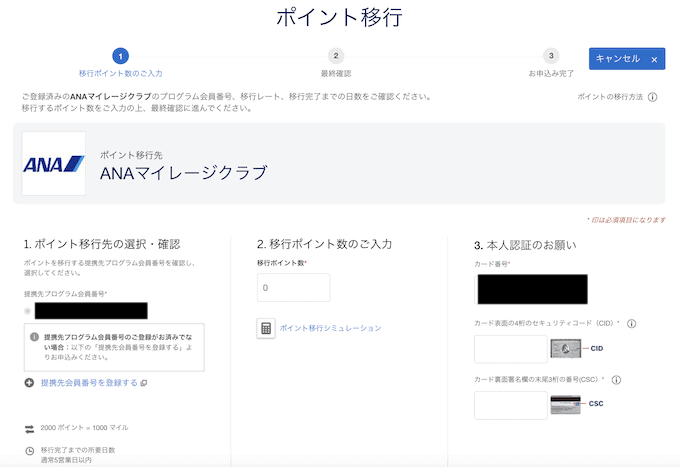The width and height of the screenshot is (680, 467).
Task: Click the ANA logo thumbnail
Action: coord(54,163)
